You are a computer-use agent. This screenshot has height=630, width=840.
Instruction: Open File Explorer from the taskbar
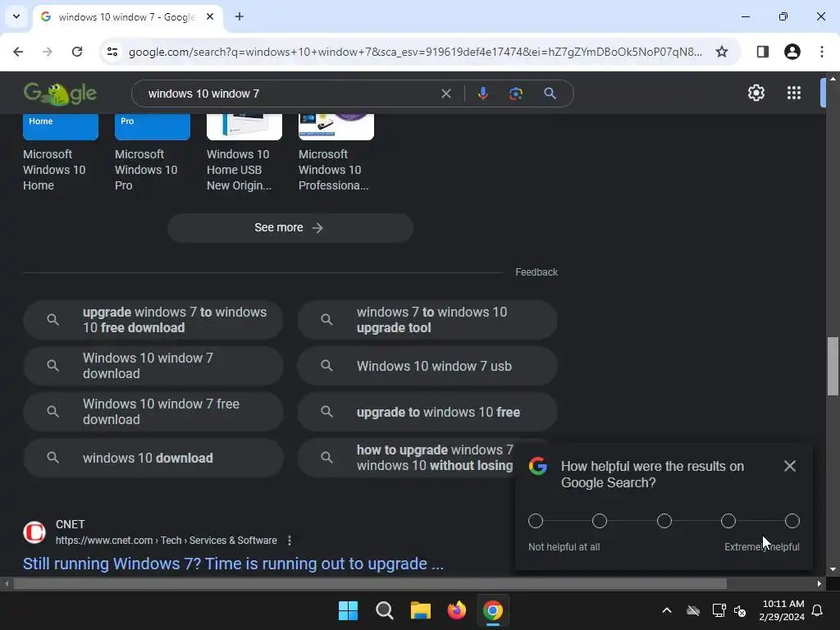(x=421, y=610)
